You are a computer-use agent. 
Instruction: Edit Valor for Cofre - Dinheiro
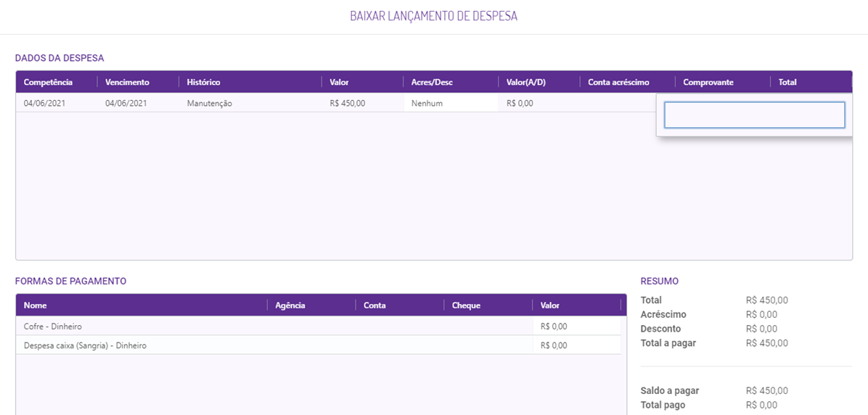(x=577, y=326)
